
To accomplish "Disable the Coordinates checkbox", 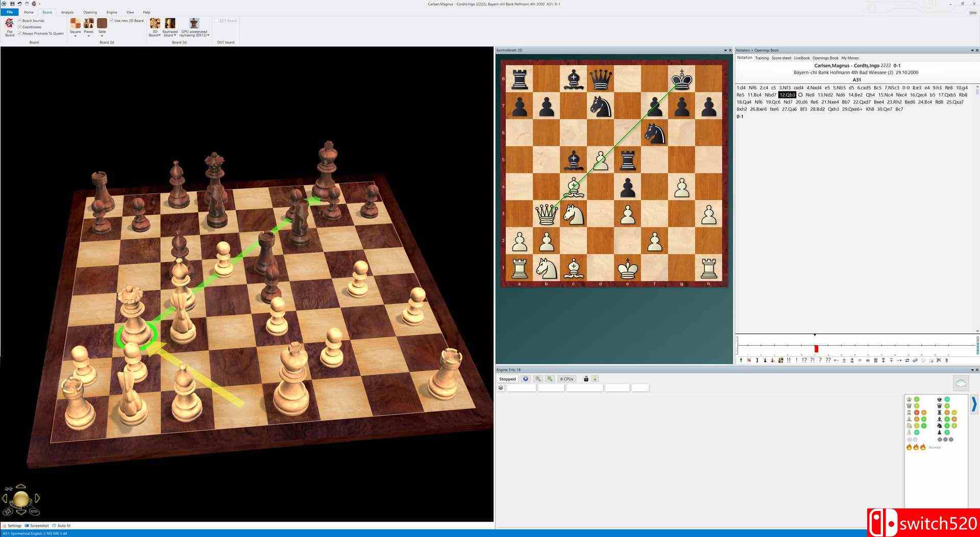I will pyautogui.click(x=19, y=27).
